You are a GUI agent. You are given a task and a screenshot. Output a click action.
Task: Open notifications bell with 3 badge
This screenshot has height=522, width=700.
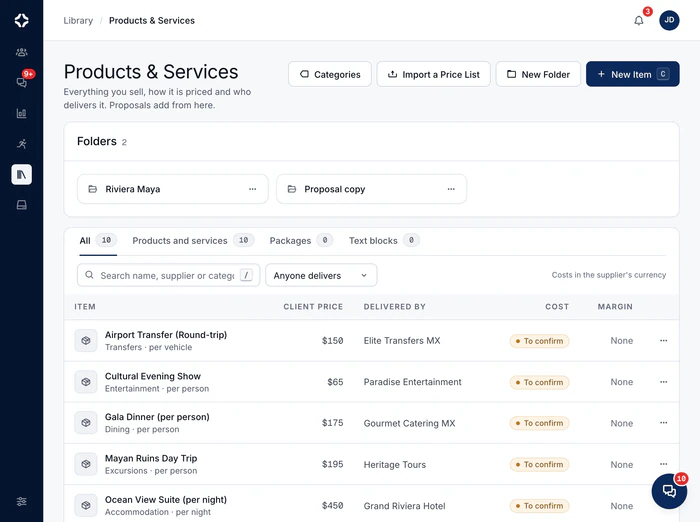(639, 21)
